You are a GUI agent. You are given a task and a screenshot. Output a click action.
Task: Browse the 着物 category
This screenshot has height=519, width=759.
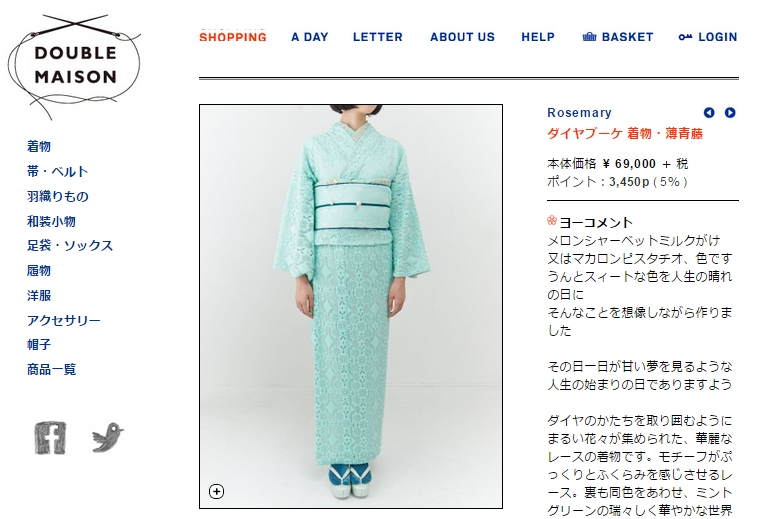point(39,146)
